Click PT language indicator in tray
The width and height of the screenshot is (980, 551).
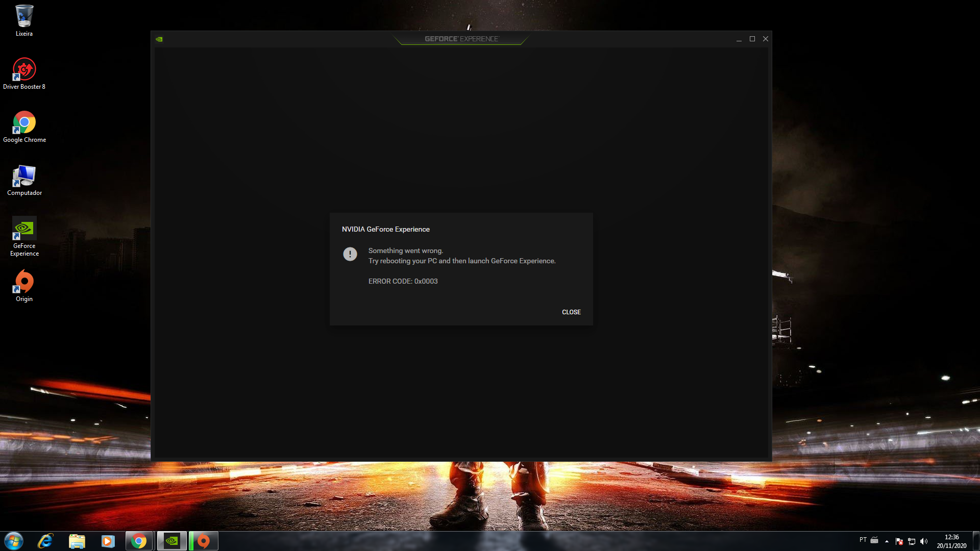coord(863,540)
